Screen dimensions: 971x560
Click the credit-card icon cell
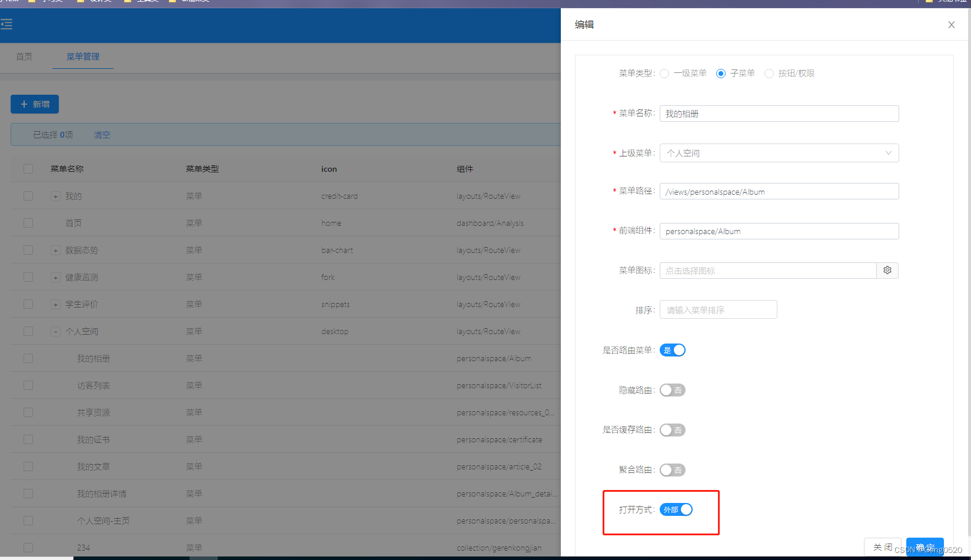340,196
